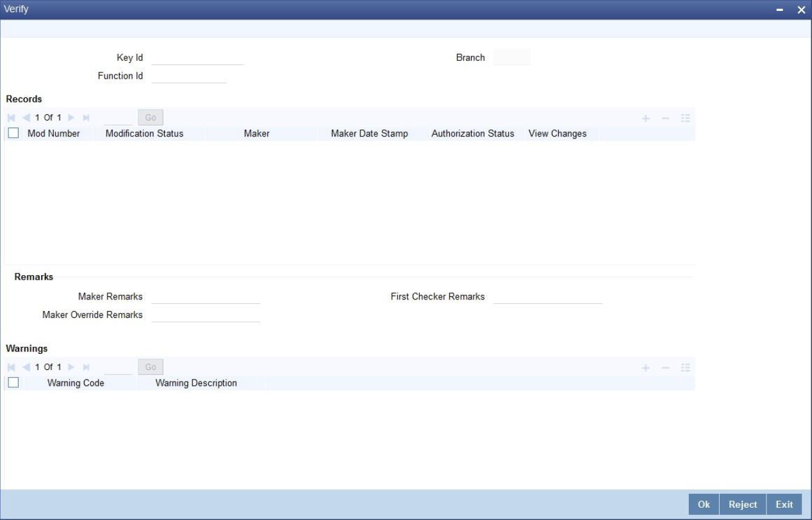Click the Ok button

[x=702, y=504]
